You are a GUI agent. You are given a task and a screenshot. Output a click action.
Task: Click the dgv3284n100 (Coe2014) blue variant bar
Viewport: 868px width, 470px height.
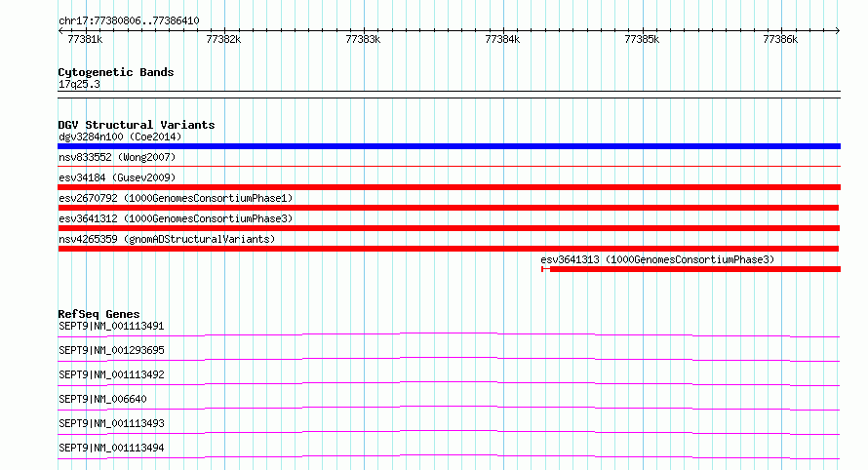tap(449, 146)
